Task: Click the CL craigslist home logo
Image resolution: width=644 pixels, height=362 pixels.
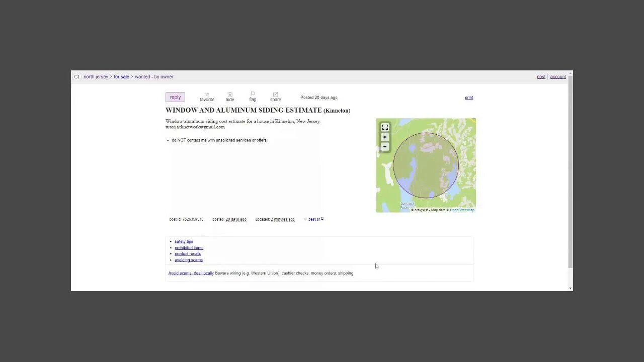Action: pos(77,77)
